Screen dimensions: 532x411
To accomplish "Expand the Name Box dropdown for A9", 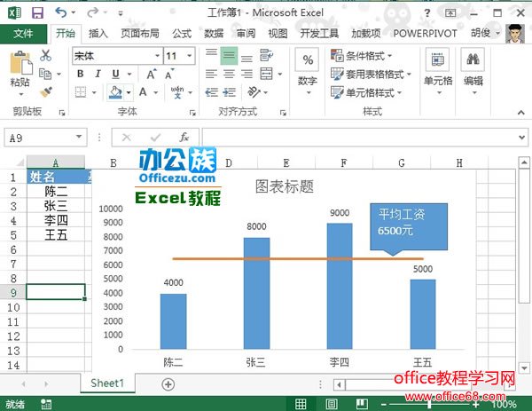I will click(x=79, y=138).
